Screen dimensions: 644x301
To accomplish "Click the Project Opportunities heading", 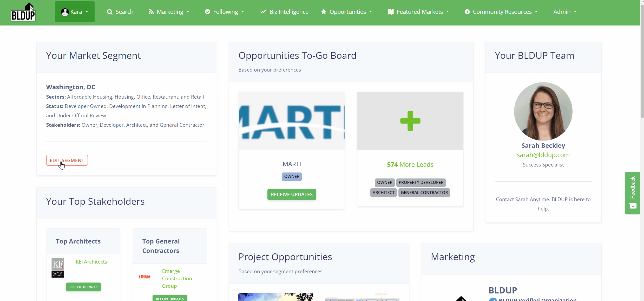I will click(285, 257).
